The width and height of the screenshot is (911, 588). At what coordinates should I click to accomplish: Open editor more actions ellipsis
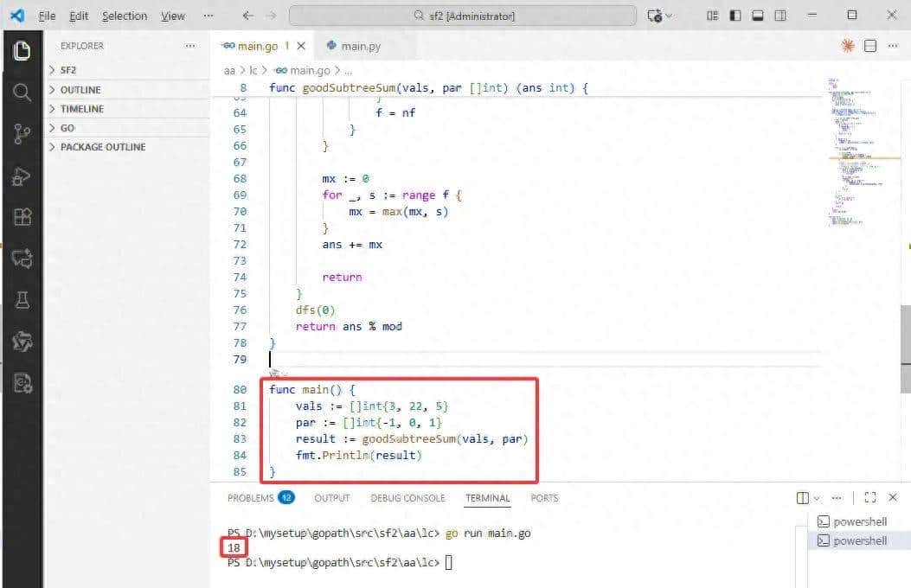tap(893, 46)
